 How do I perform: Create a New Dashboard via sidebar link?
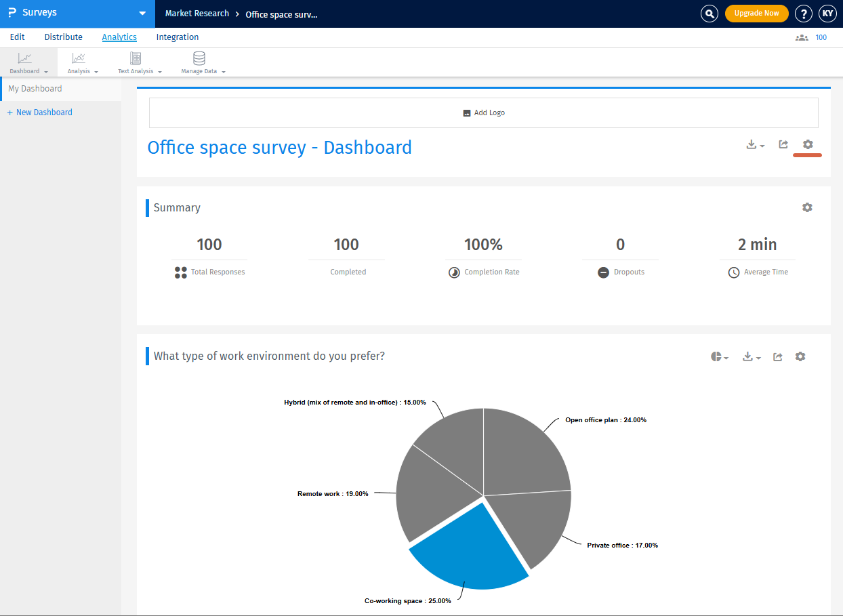[39, 112]
